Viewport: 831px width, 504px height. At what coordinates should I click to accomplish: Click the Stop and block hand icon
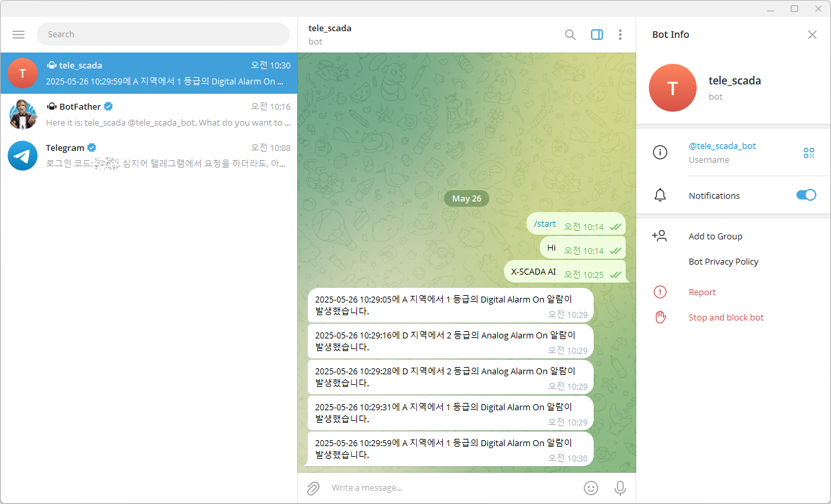(x=660, y=317)
